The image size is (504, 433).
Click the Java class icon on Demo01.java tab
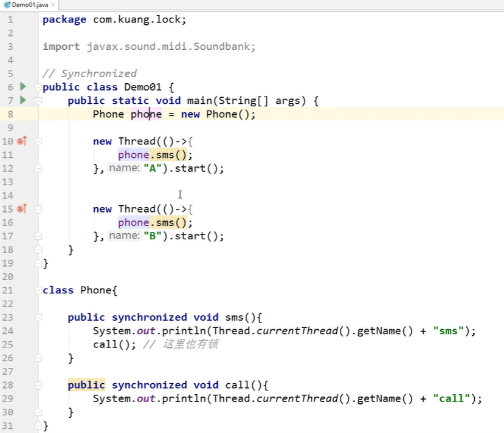coord(7,5)
